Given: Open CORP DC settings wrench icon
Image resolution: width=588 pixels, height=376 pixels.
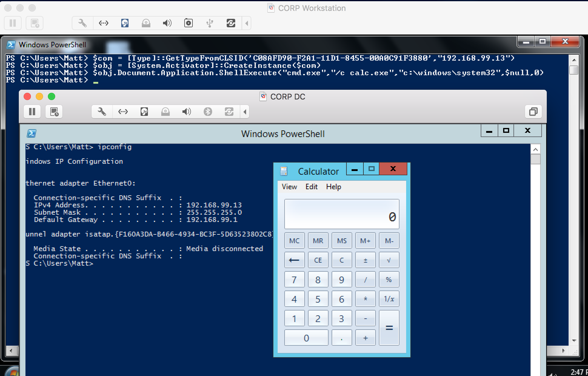Looking at the screenshot, I should pos(102,112).
